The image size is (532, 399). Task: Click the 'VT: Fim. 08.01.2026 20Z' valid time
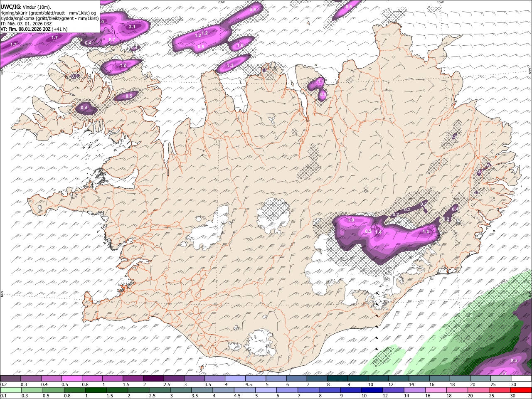26,29
